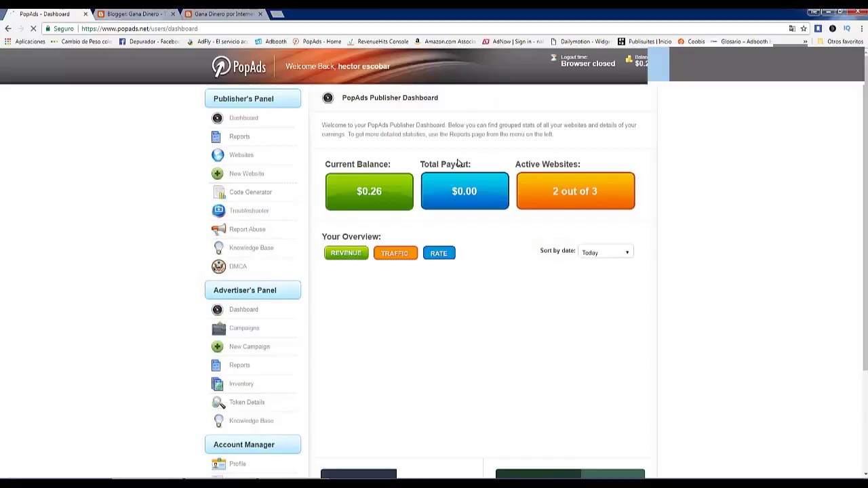Open the Publisher Knowledge Base link
868x488 pixels.
(251, 248)
